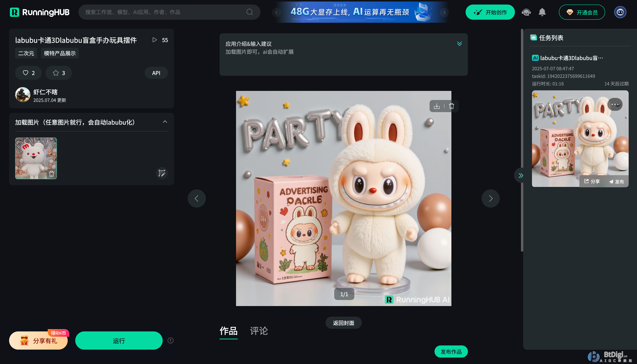Click the 1/1 image counter
The width and height of the screenshot is (637, 364).
click(x=344, y=294)
